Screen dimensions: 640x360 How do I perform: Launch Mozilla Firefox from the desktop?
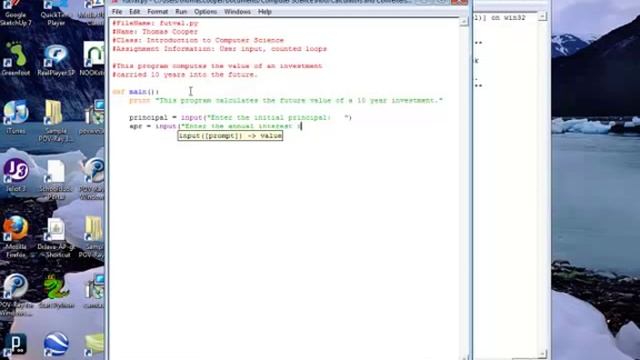click(16, 237)
